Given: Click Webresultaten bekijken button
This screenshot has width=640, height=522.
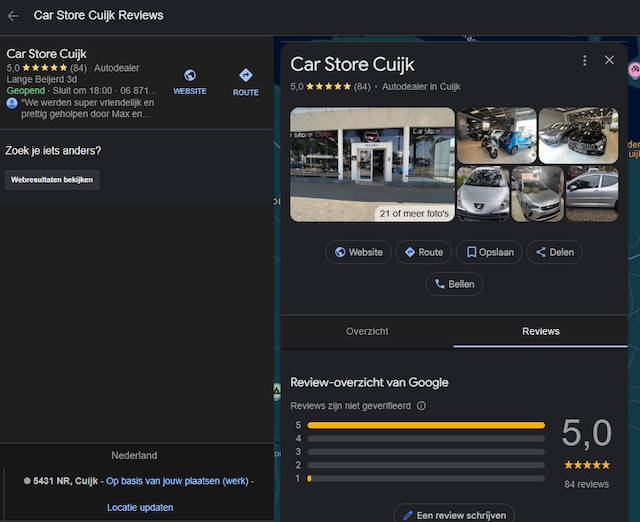Looking at the screenshot, I should [x=52, y=180].
